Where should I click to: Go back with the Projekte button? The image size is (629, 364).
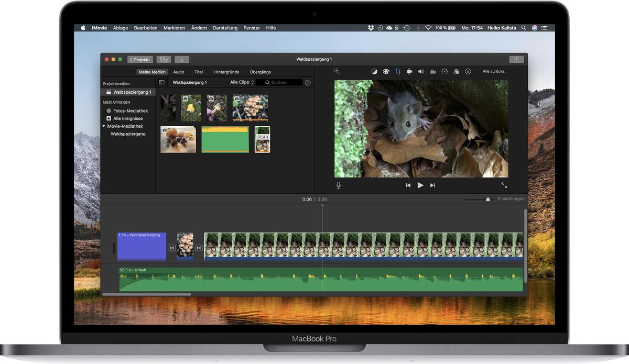(x=140, y=60)
